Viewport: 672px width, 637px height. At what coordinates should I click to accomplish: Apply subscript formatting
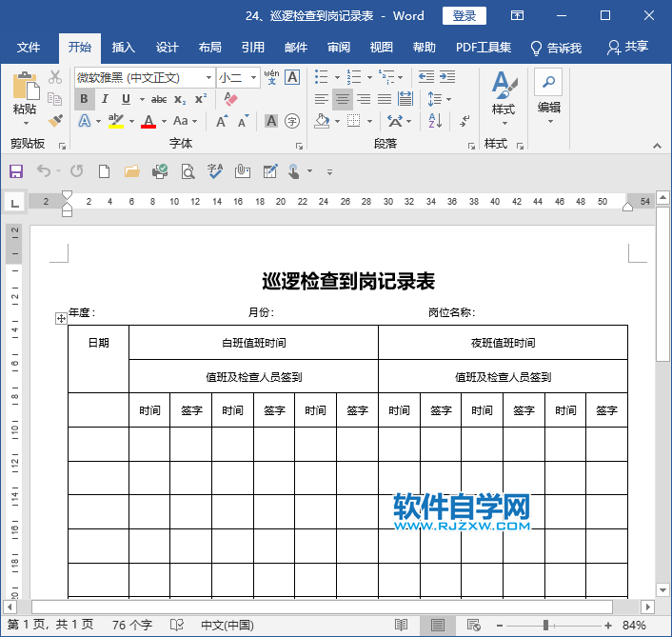180,99
